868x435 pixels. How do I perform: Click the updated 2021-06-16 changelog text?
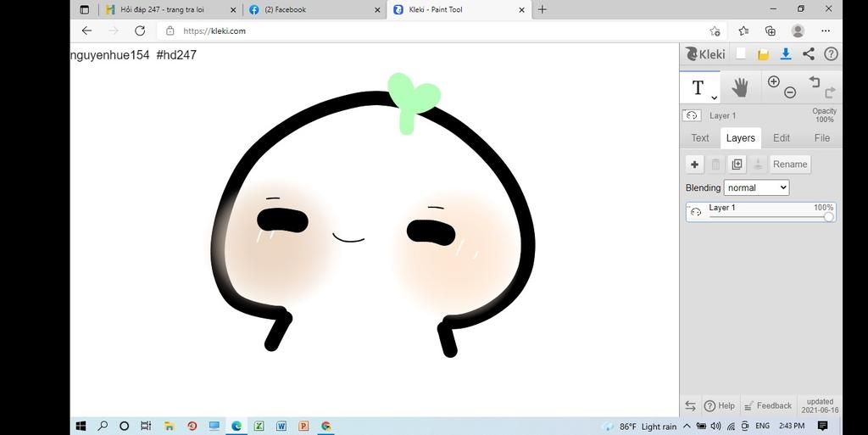[820, 405]
